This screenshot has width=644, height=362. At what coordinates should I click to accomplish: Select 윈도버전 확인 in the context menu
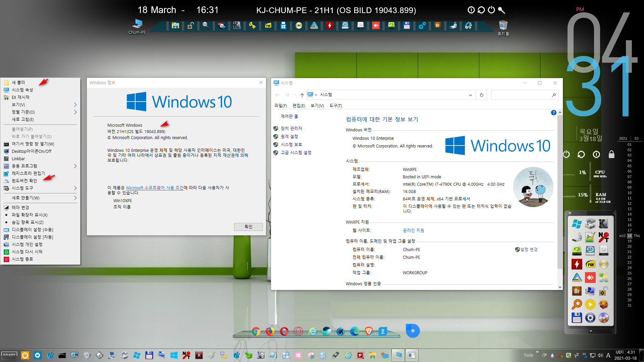tap(40, 181)
